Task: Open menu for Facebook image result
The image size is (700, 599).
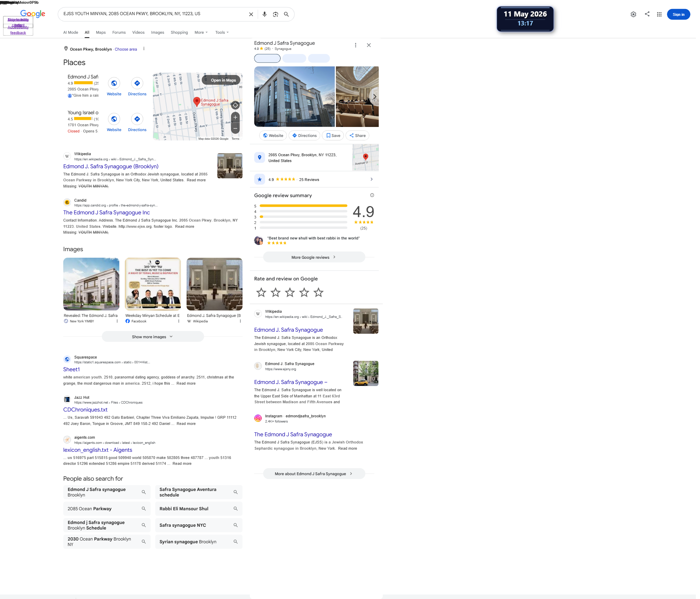Action: [179, 321]
